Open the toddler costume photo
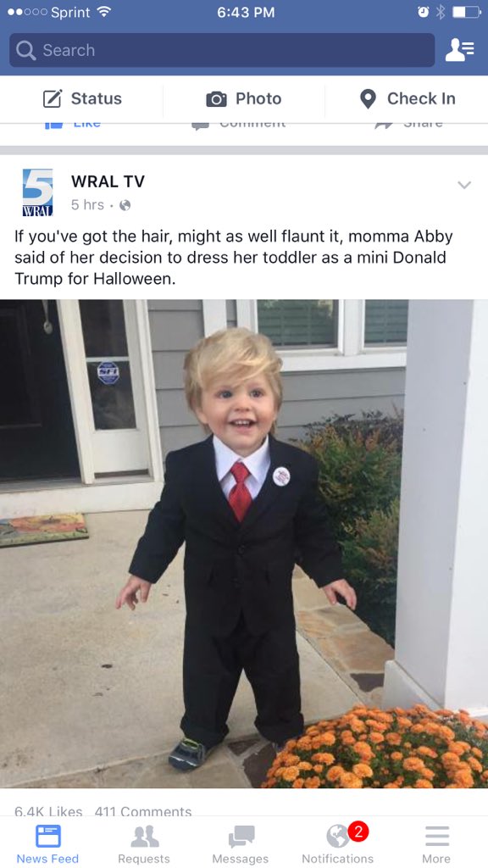 tap(244, 543)
